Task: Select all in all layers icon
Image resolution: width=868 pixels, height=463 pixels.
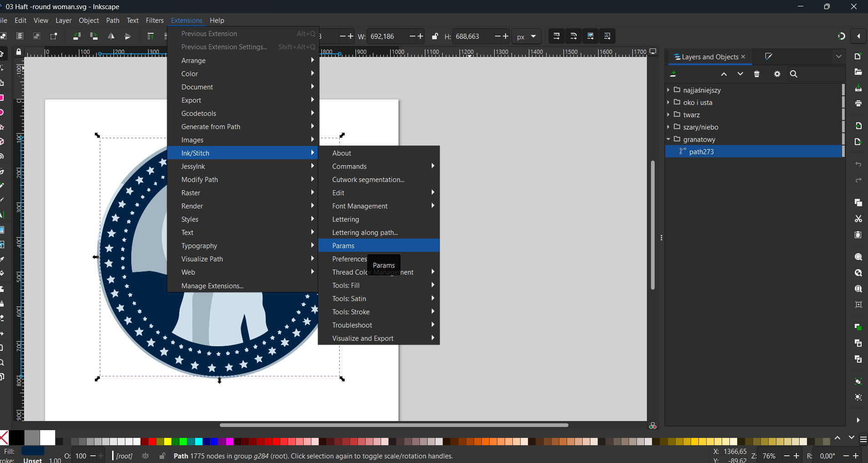Action: [20, 36]
